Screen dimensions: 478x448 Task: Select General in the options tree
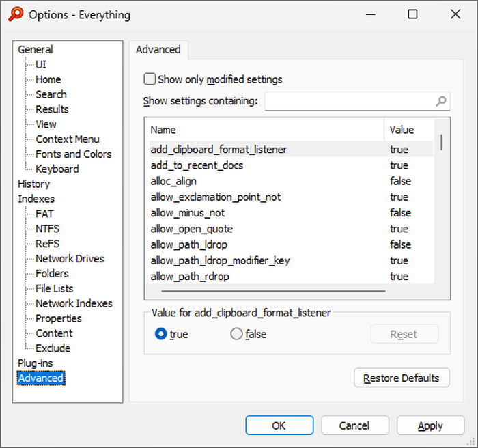click(36, 49)
